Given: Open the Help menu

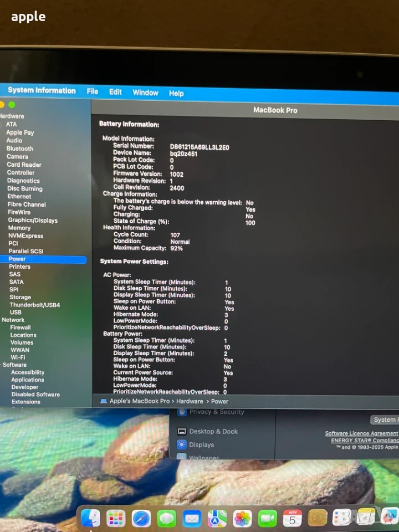Looking at the screenshot, I should click(176, 93).
